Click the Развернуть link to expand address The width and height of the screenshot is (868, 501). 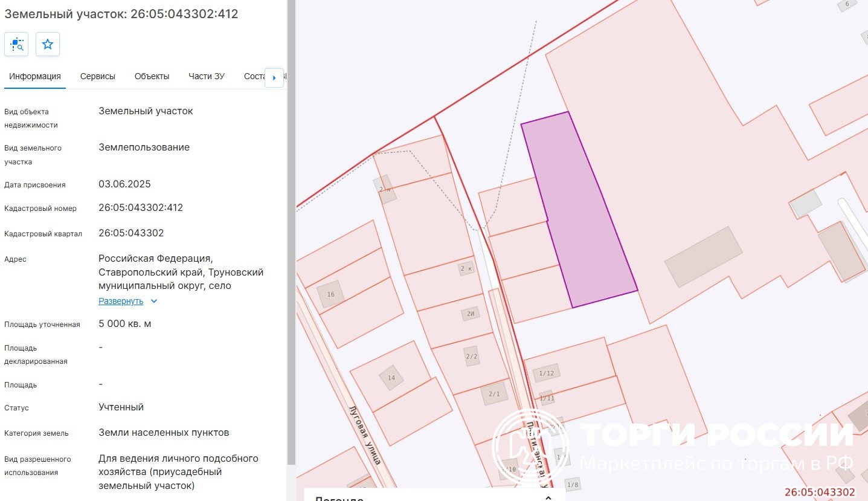pyautogui.click(x=121, y=301)
